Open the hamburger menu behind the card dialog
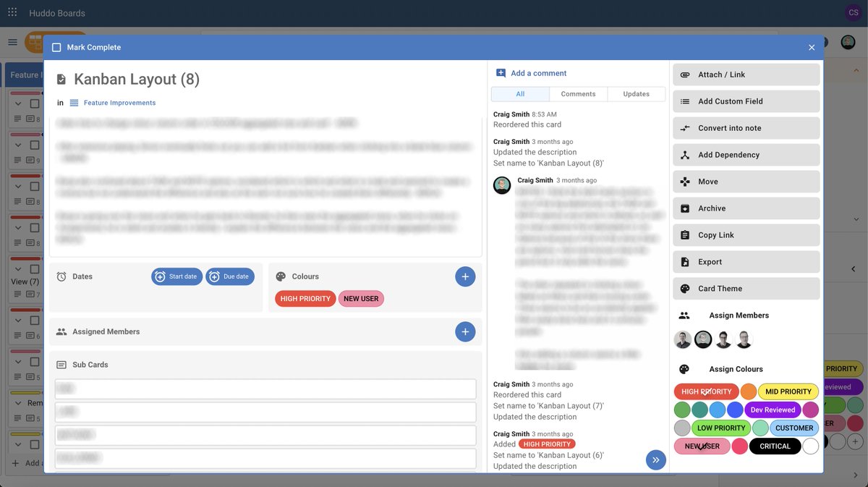 (x=12, y=42)
